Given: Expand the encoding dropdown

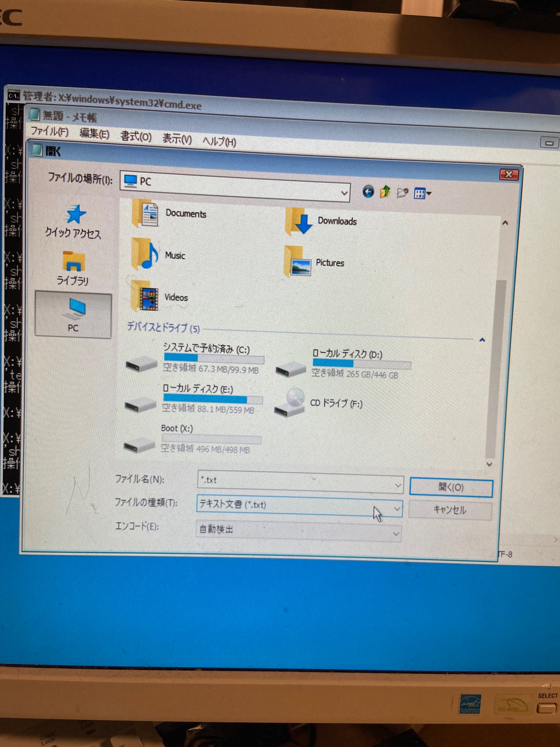Looking at the screenshot, I should point(396,534).
